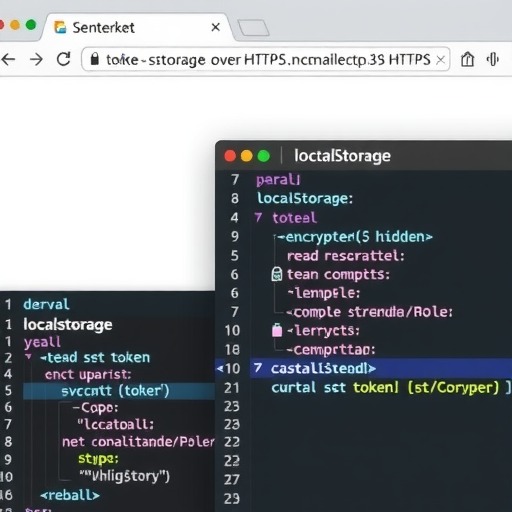512x512 pixels.
Task: Select the highlighted 'svccntt (toker')' line
Action: (119, 391)
